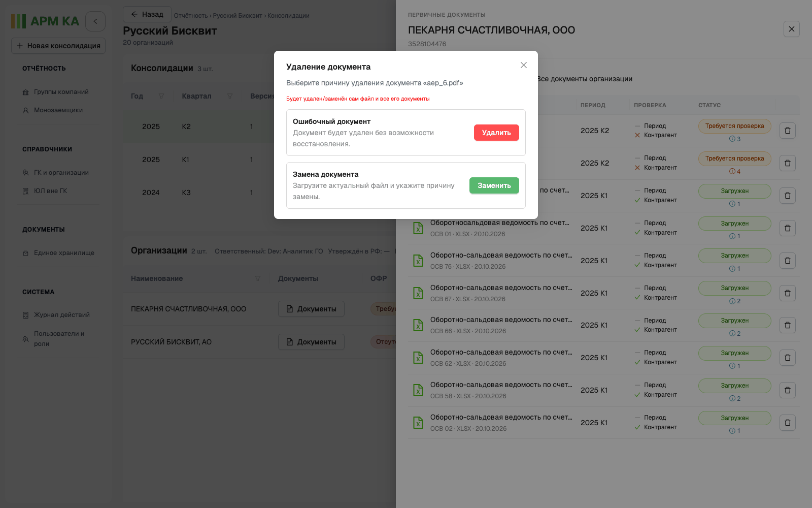This screenshot has width=812, height=508.
Task: Click the Назад button
Action: [x=147, y=14]
